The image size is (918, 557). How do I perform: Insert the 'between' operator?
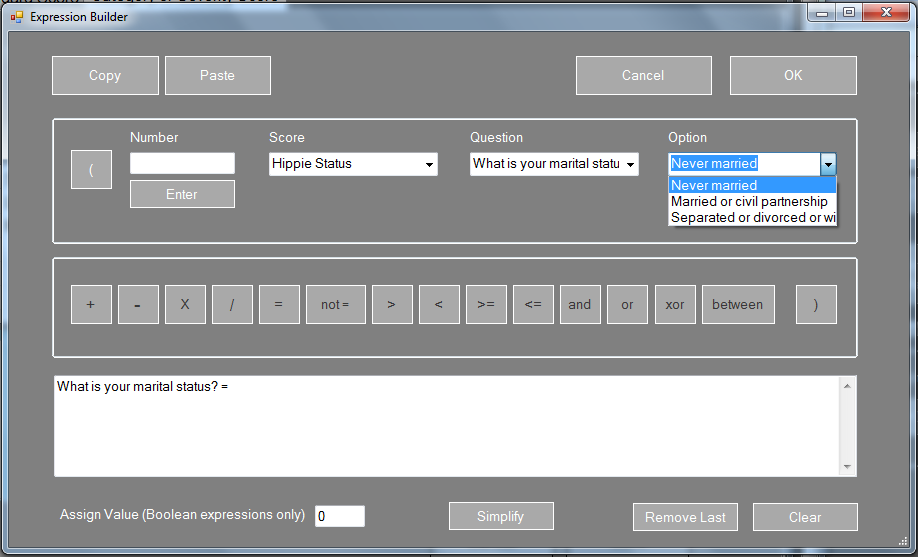738,305
